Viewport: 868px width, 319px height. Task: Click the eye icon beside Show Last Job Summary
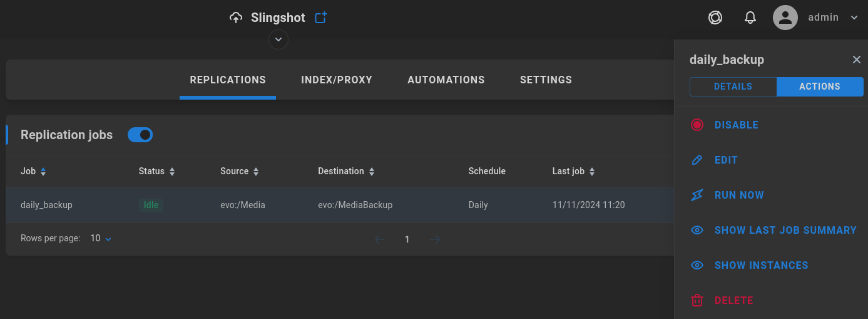(697, 230)
